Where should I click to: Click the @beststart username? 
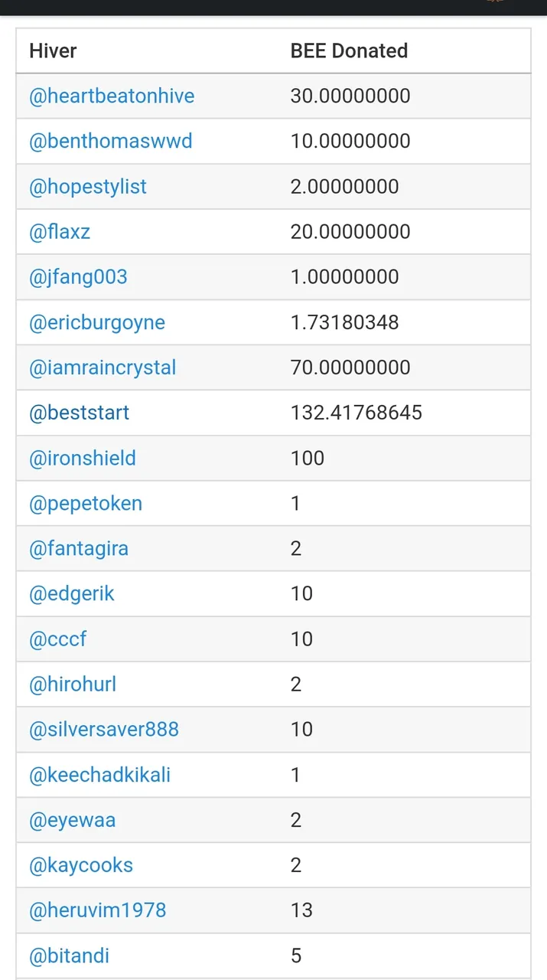tap(79, 413)
